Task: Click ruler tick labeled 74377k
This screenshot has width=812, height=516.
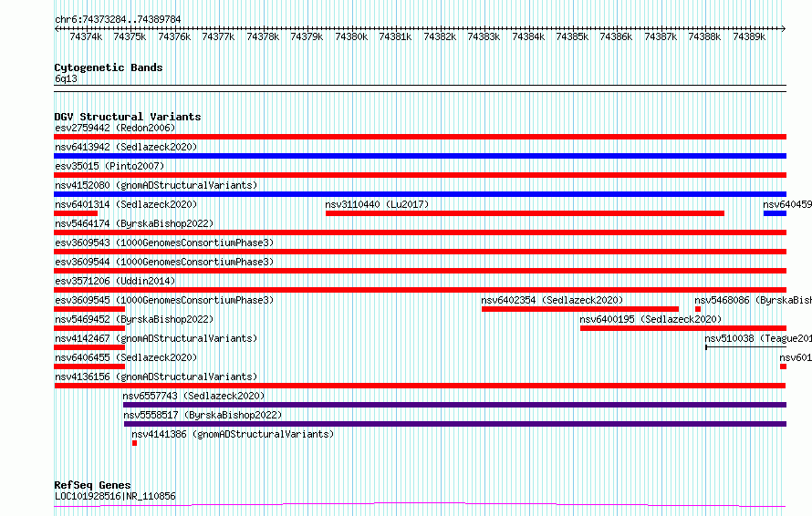Action: [x=218, y=36]
